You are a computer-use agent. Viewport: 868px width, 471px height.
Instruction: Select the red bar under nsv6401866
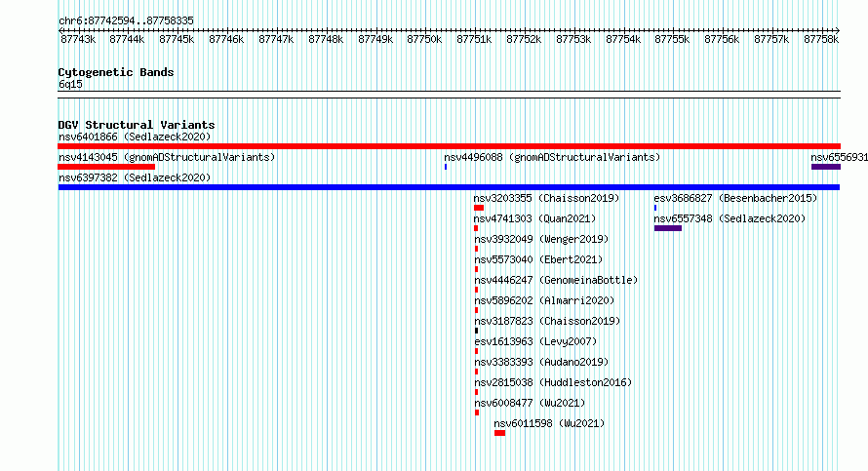tap(449, 146)
